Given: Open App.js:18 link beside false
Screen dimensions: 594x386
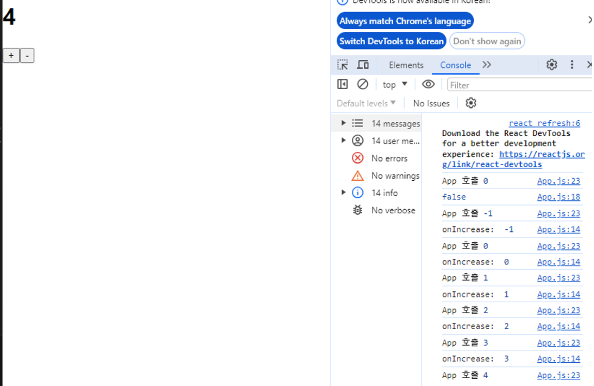Looking at the screenshot, I should tap(558, 197).
